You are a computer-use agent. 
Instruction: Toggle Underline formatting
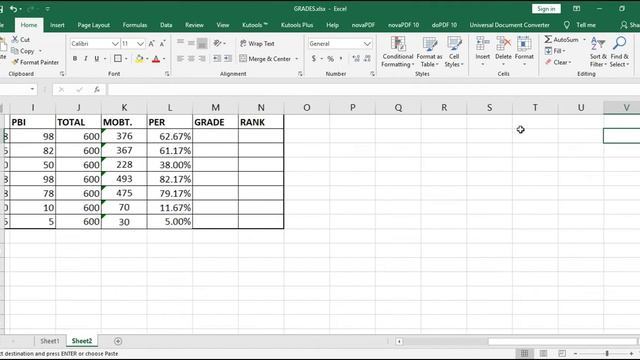(97, 59)
